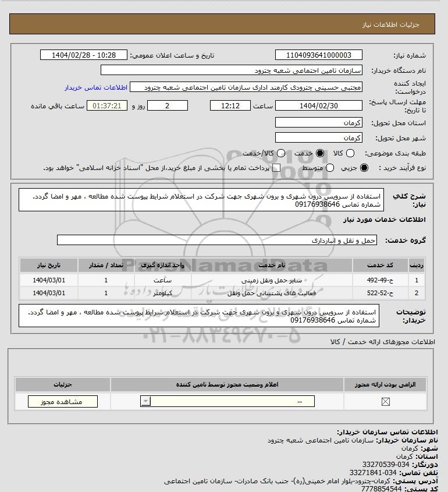Click the delivery province field کرمان
This screenshot has width=448, height=492.
click(318, 122)
